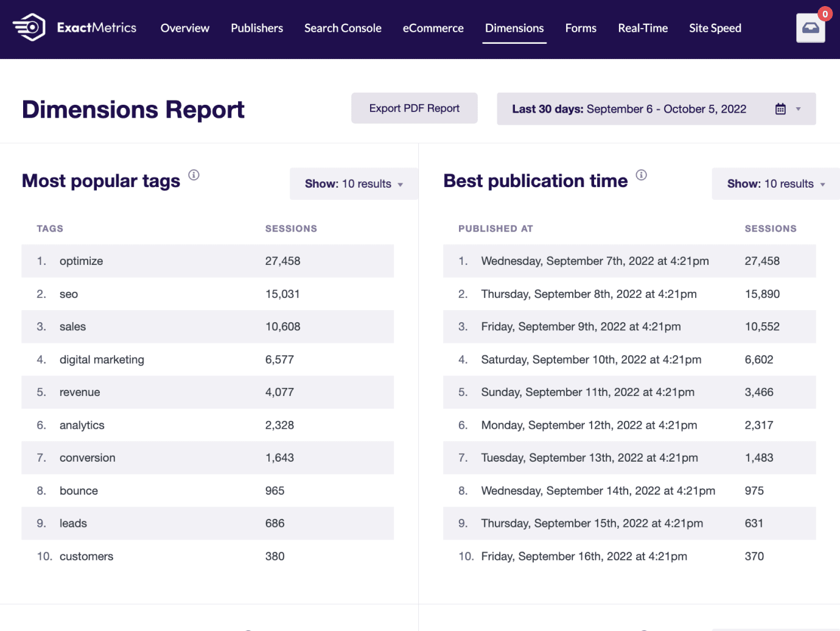Open the Show results dropdown for Most popular tags

[353, 183]
